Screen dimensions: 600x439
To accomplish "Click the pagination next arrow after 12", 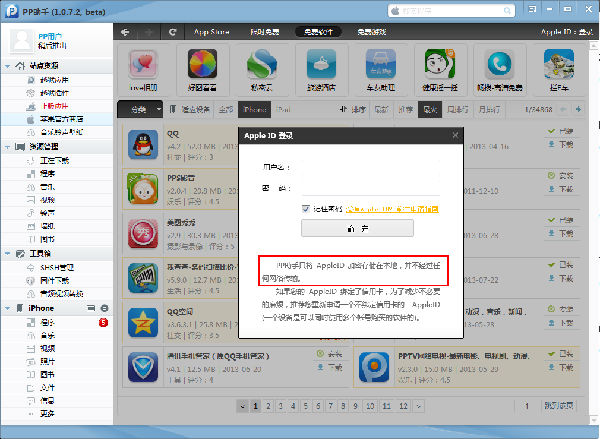I will point(419,406).
